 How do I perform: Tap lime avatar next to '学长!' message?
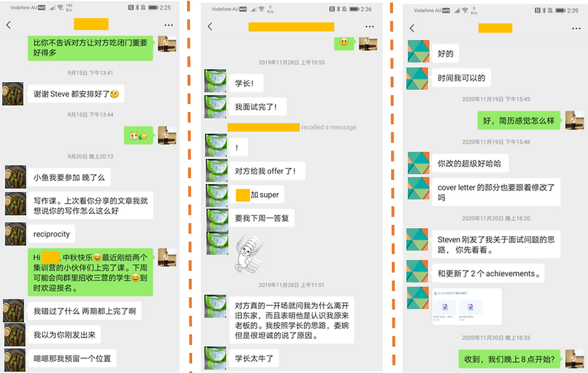215,80
